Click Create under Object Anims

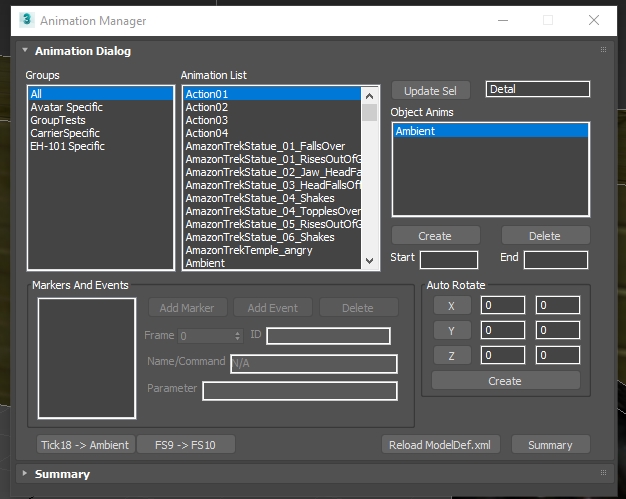coord(435,236)
